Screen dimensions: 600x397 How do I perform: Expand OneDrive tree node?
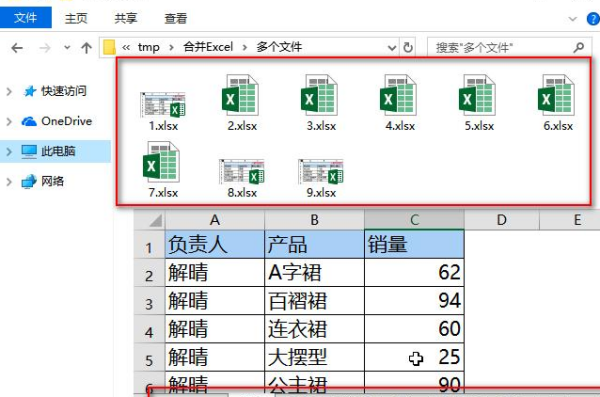click(9, 121)
